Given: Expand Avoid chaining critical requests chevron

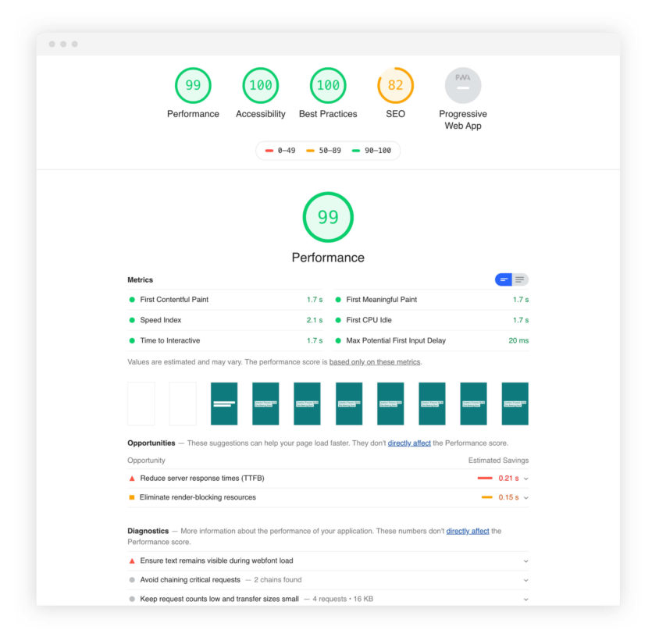Looking at the screenshot, I should pos(525,580).
